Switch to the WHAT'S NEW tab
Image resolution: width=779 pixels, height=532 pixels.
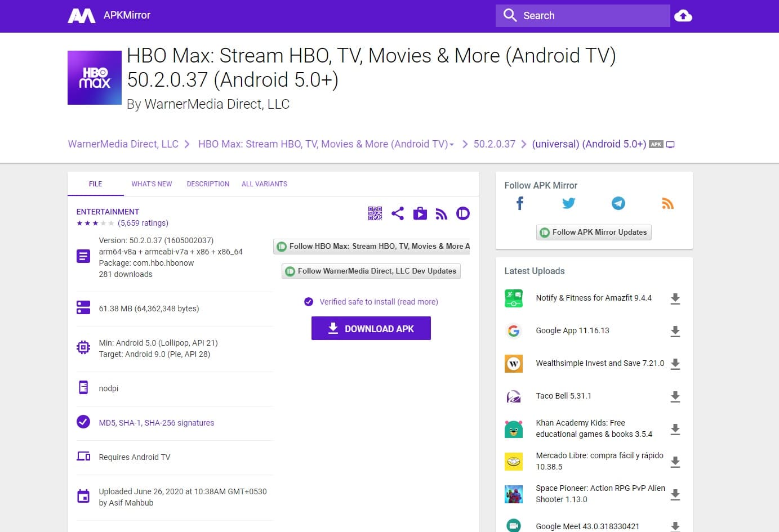(x=152, y=184)
